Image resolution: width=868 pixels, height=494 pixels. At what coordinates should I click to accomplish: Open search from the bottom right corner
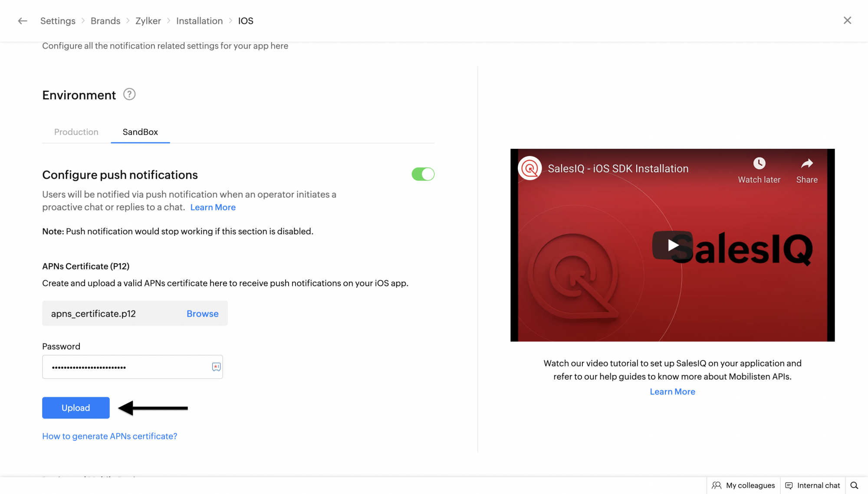[x=856, y=485]
